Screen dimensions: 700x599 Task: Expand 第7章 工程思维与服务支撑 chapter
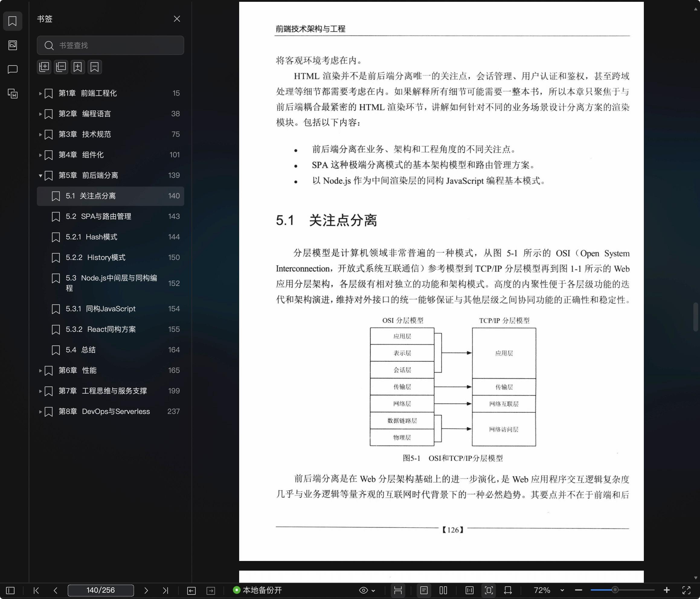[x=40, y=391]
